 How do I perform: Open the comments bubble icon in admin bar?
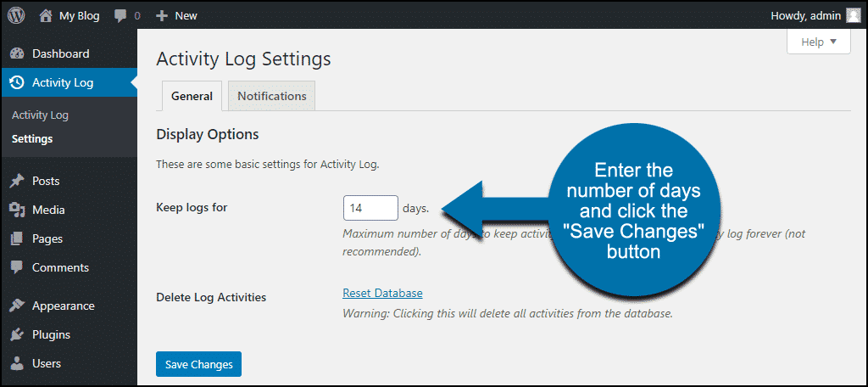[120, 16]
